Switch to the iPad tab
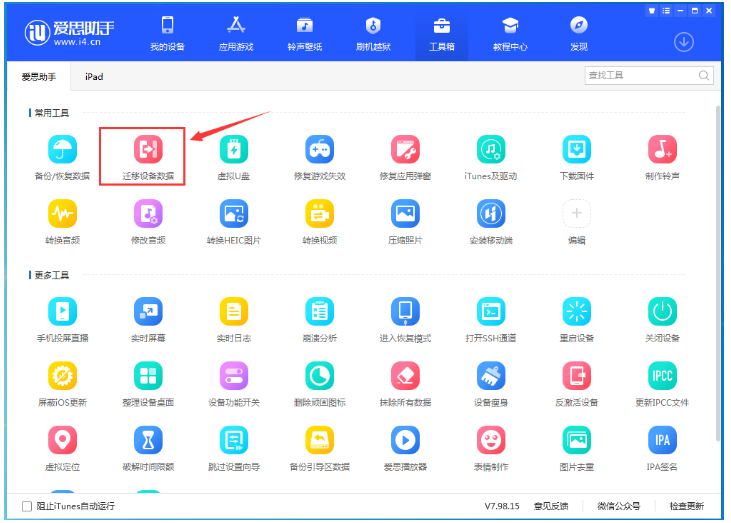 coord(94,77)
